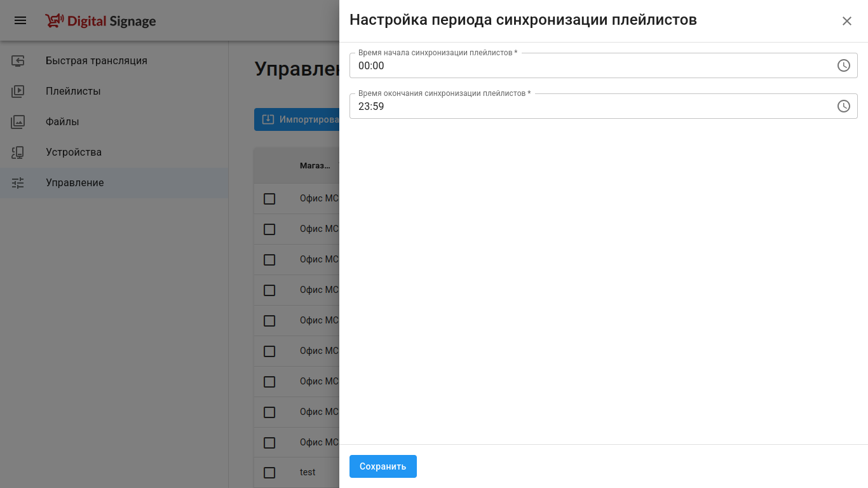Viewport: 868px width, 488px height.
Task: Open clock picker for sync end time
Action: click(x=843, y=106)
